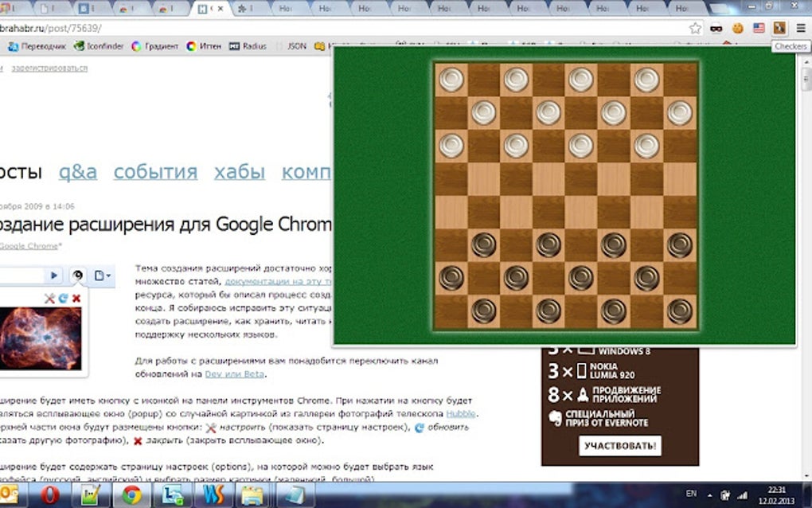Click a dark checker piece on the board
This screenshot has width=812, height=508.
point(483,244)
